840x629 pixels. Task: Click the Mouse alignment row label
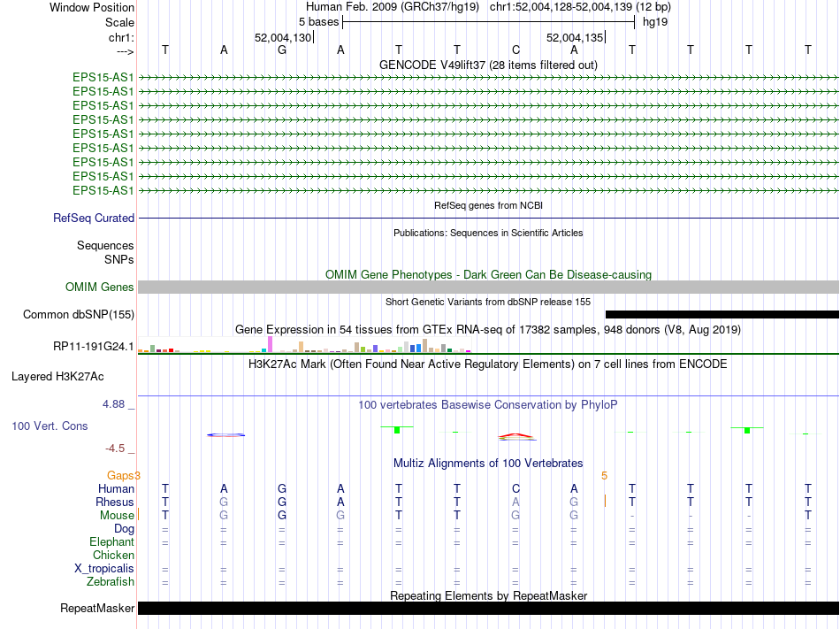coord(117,516)
